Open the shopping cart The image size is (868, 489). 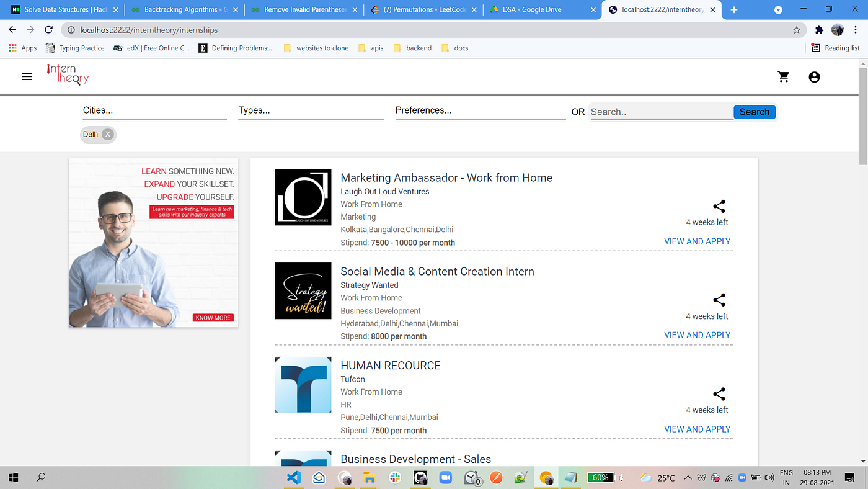click(784, 77)
